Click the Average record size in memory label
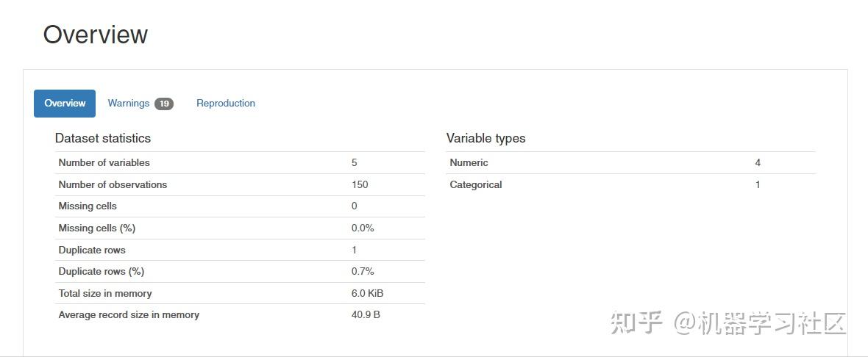 (x=129, y=314)
